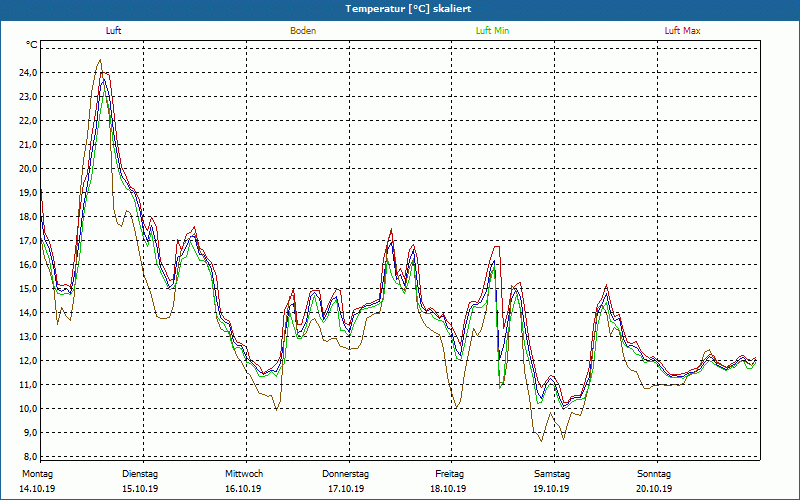This screenshot has width=800, height=500.
Task: Click the 13,0 y-axis value
Action: coord(29,336)
